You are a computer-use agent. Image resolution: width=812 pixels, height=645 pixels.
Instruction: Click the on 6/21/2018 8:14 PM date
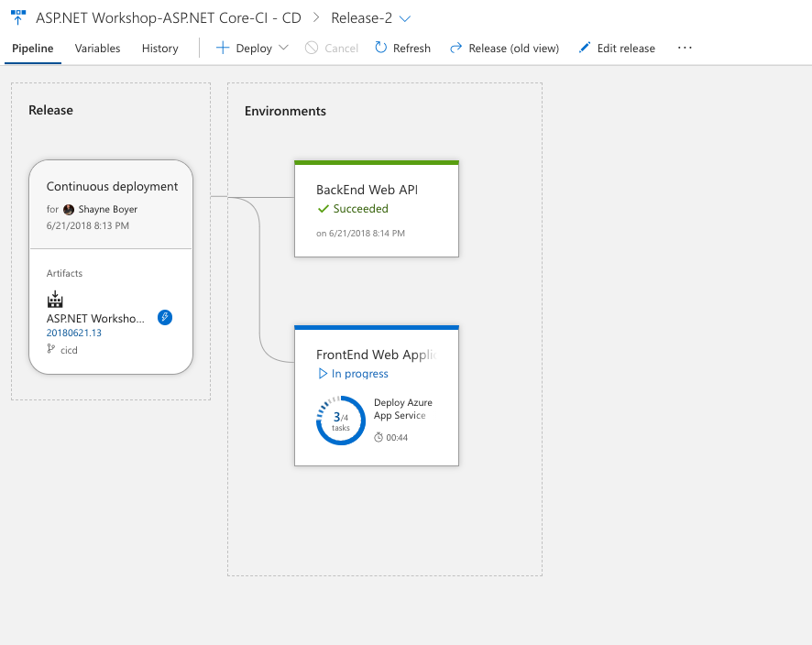point(360,234)
